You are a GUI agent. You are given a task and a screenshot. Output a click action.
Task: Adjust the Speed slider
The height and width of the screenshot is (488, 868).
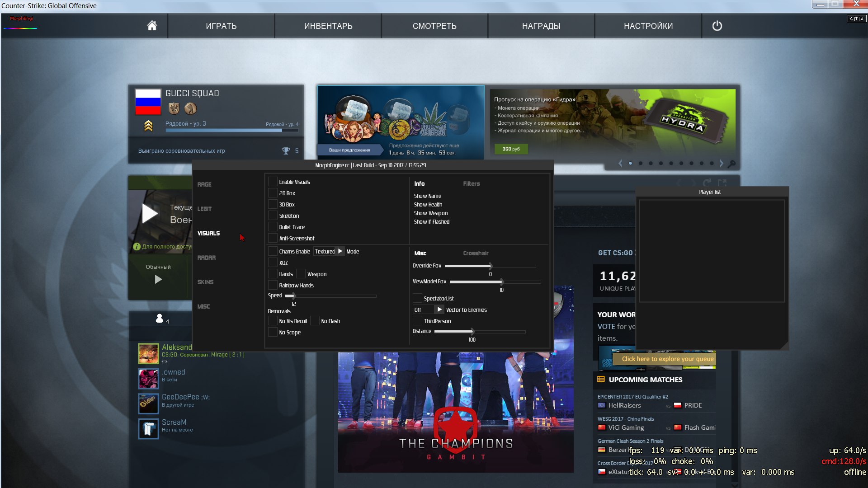(331, 296)
